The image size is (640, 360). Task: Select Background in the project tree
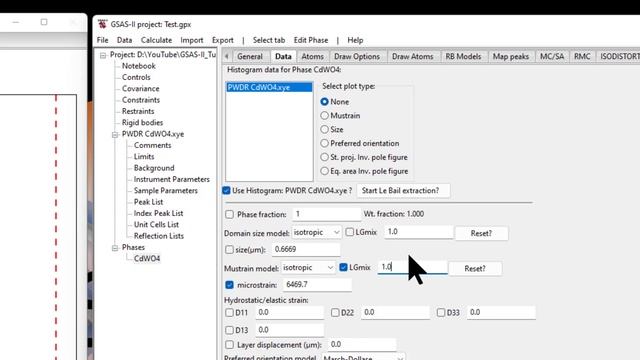pos(154,168)
